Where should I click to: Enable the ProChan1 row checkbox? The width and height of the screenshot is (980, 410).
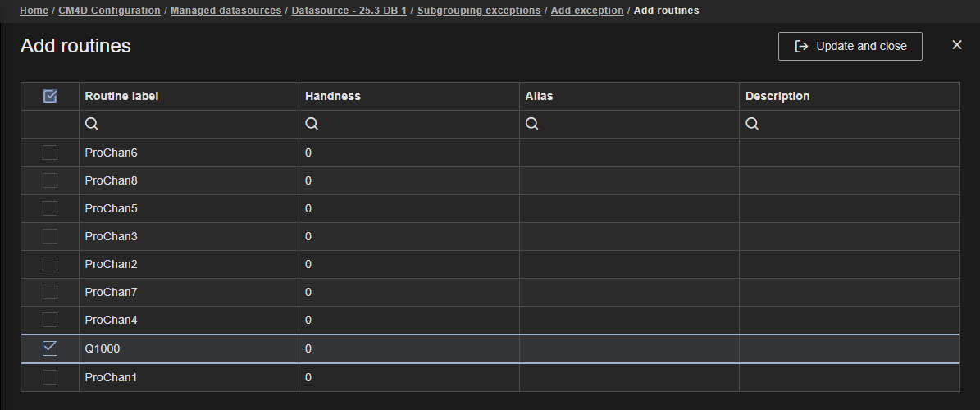tap(50, 377)
